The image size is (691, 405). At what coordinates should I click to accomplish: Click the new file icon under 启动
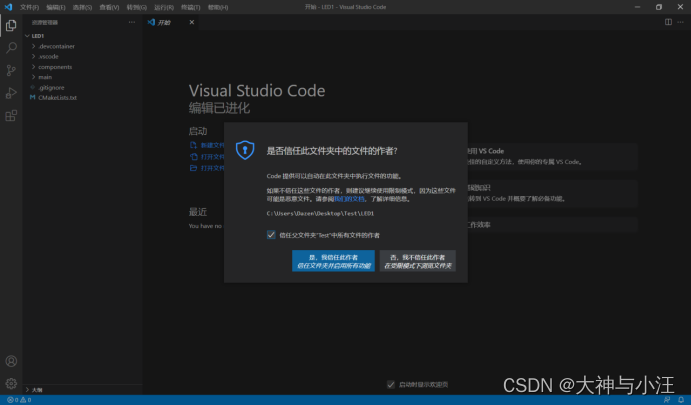coord(193,145)
